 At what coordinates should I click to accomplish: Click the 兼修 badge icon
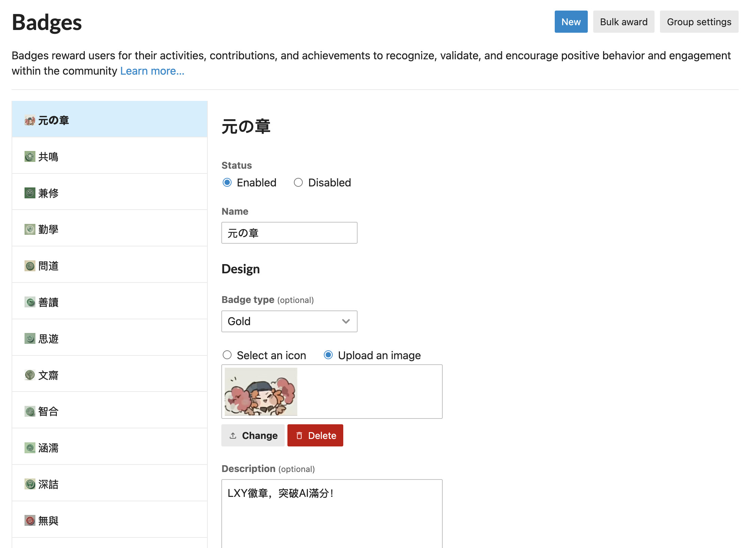[x=30, y=193]
